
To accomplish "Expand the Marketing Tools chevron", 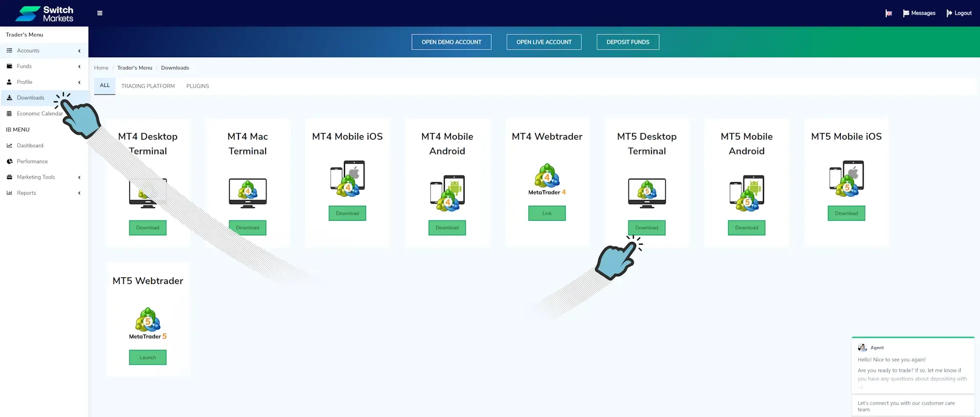I will click(79, 178).
